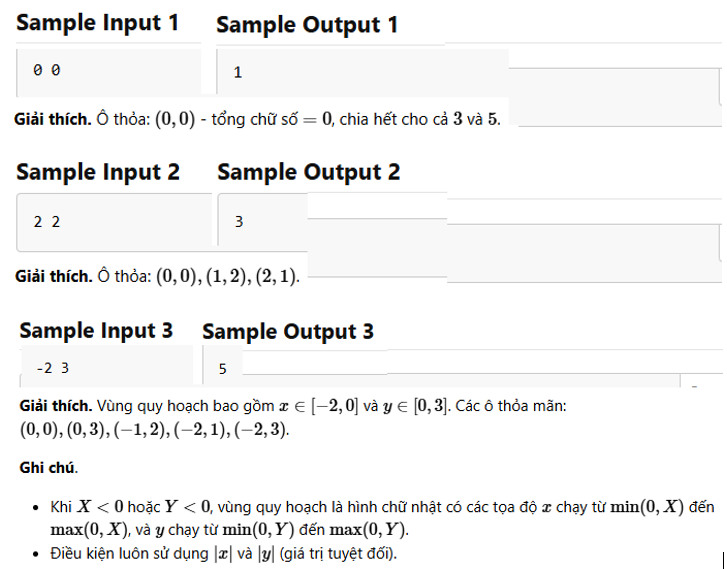Click the 'Ghi chú' heading
This screenshot has height=569, width=727.
(48, 467)
